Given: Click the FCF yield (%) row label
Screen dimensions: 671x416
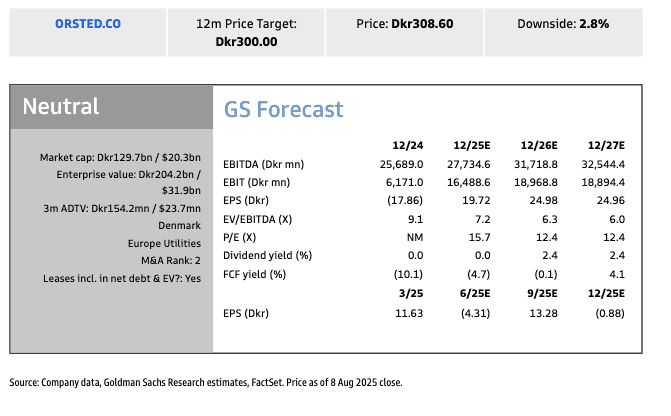Looking at the screenshot, I should (254, 274).
